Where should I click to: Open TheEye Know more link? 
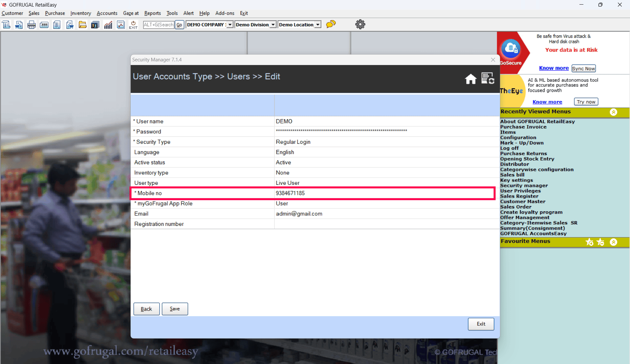(547, 102)
